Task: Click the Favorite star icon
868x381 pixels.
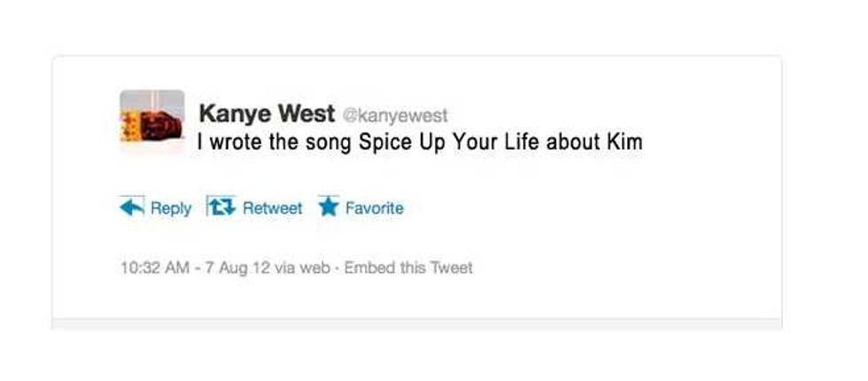Action: tap(329, 208)
